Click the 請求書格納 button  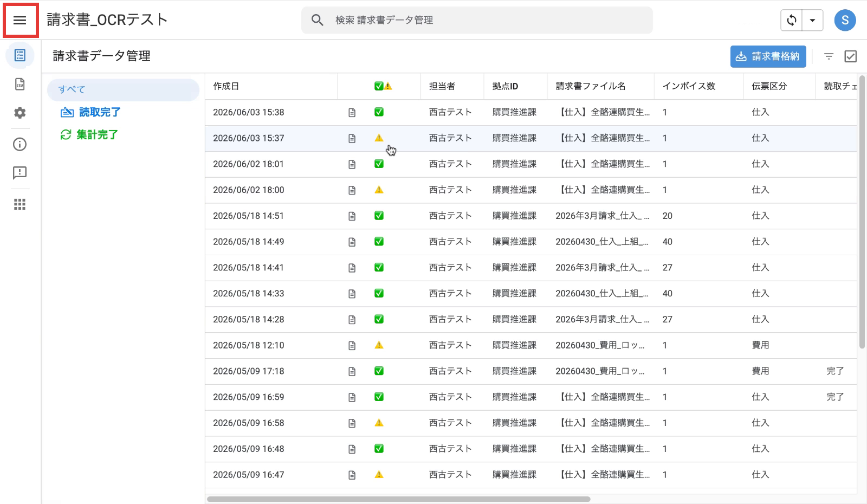pyautogui.click(x=768, y=56)
